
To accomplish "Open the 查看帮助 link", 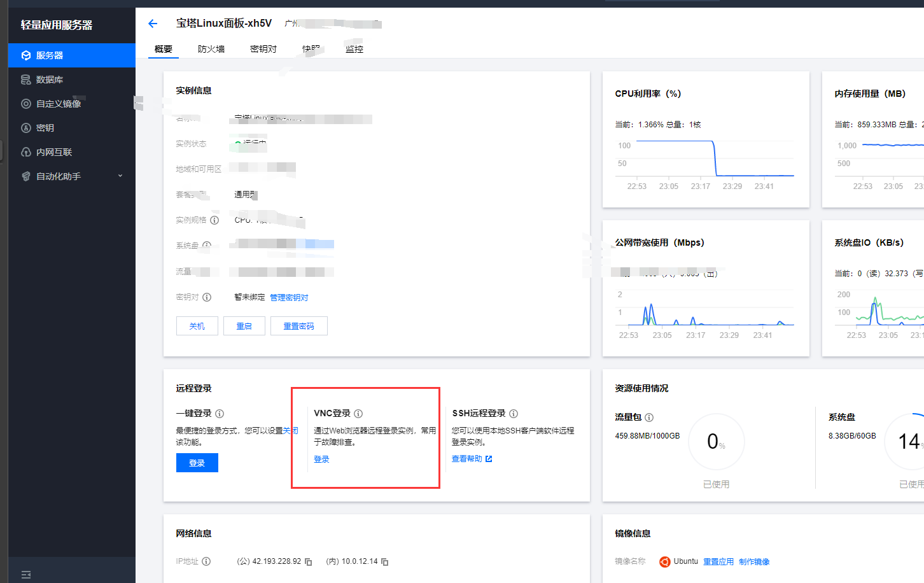I will [472, 459].
